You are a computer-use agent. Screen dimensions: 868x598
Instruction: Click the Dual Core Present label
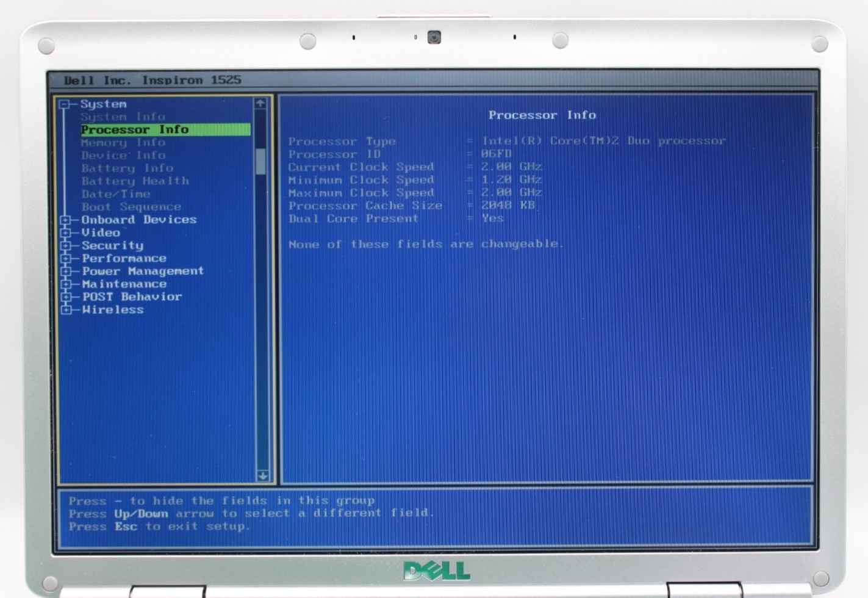353,218
